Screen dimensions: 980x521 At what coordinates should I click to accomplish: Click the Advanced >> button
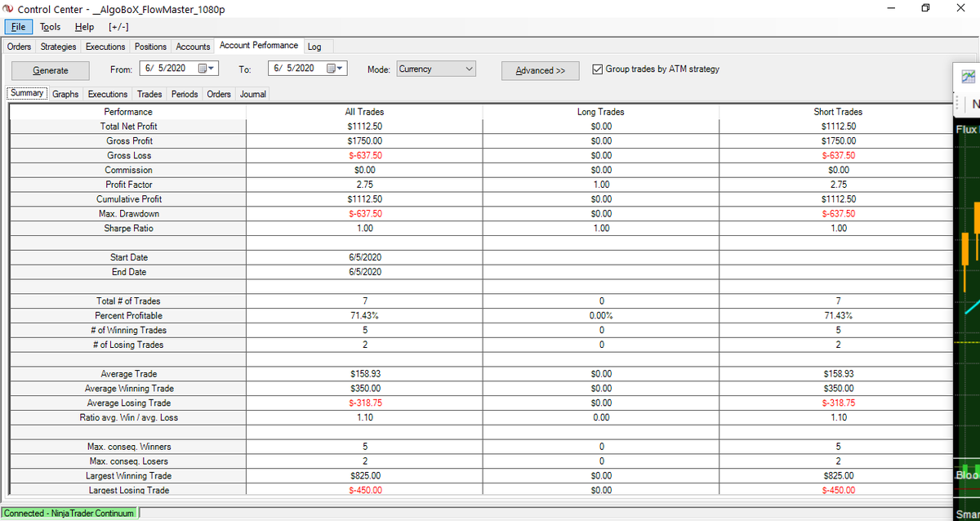pyautogui.click(x=541, y=70)
